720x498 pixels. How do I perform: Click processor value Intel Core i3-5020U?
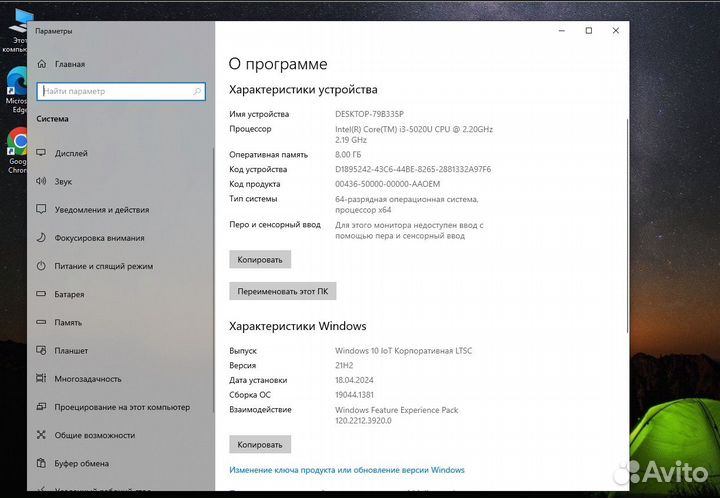[414, 134]
